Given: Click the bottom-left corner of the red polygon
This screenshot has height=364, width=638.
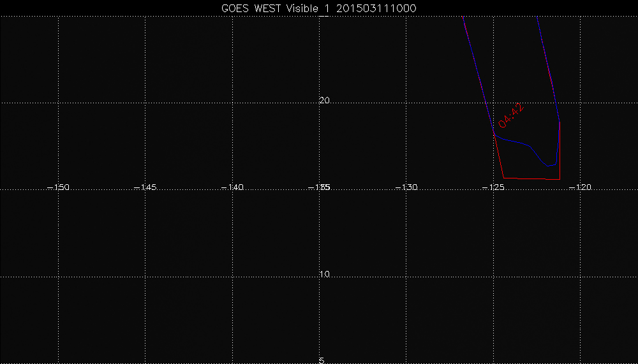Looking at the screenshot, I should click(504, 178).
